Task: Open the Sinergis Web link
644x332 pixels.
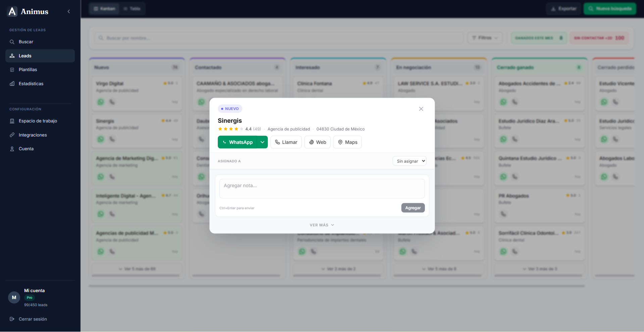Action: point(317,142)
